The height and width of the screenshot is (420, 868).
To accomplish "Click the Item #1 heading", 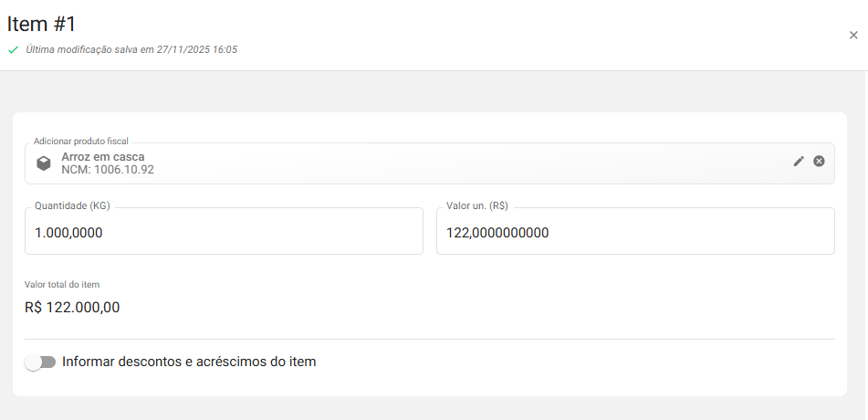I will point(43,25).
